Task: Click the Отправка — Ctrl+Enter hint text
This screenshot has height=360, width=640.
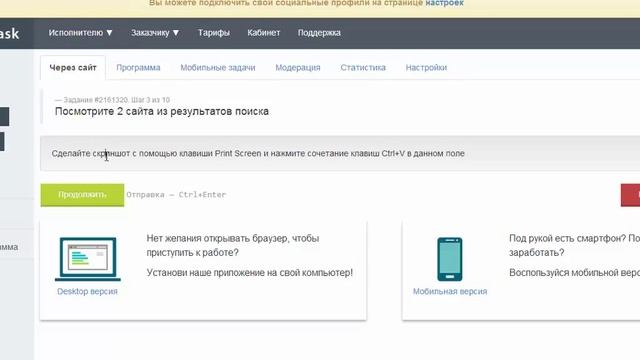Action: click(x=176, y=195)
